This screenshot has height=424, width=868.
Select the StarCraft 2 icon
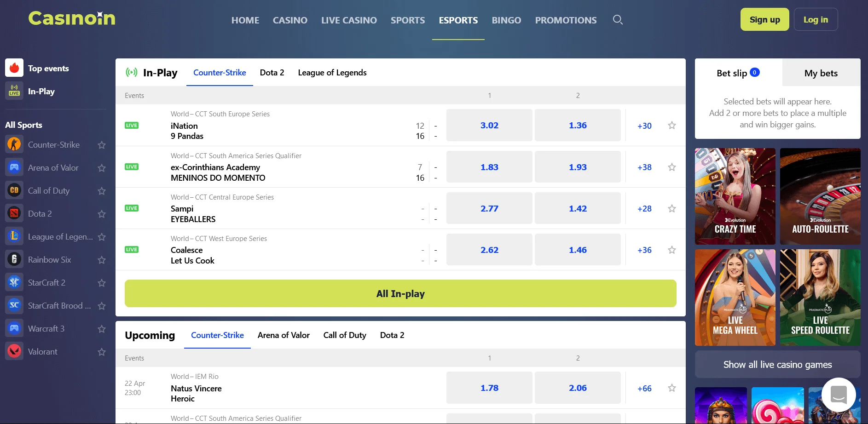point(14,282)
